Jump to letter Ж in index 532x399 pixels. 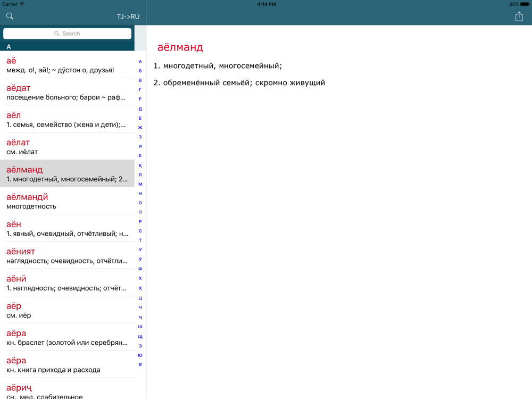(140, 128)
